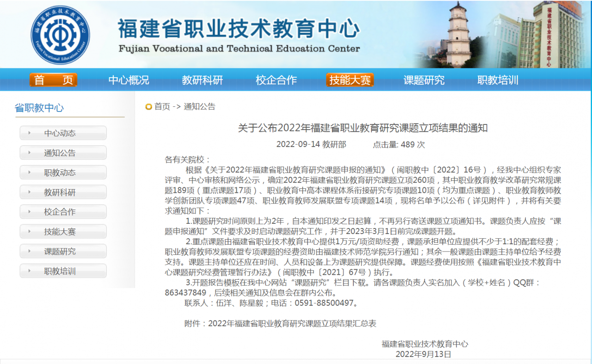Viewport: 592px width, 364px height.
Task: Open 教研科研 in the top navigation bar
Action: coord(202,80)
